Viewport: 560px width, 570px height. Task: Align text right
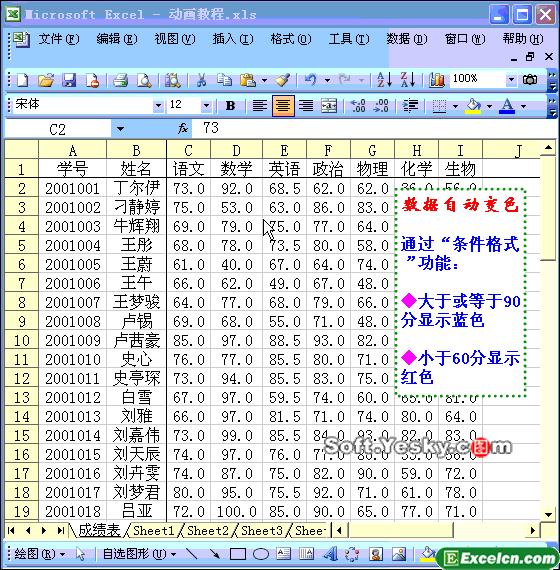[306, 106]
